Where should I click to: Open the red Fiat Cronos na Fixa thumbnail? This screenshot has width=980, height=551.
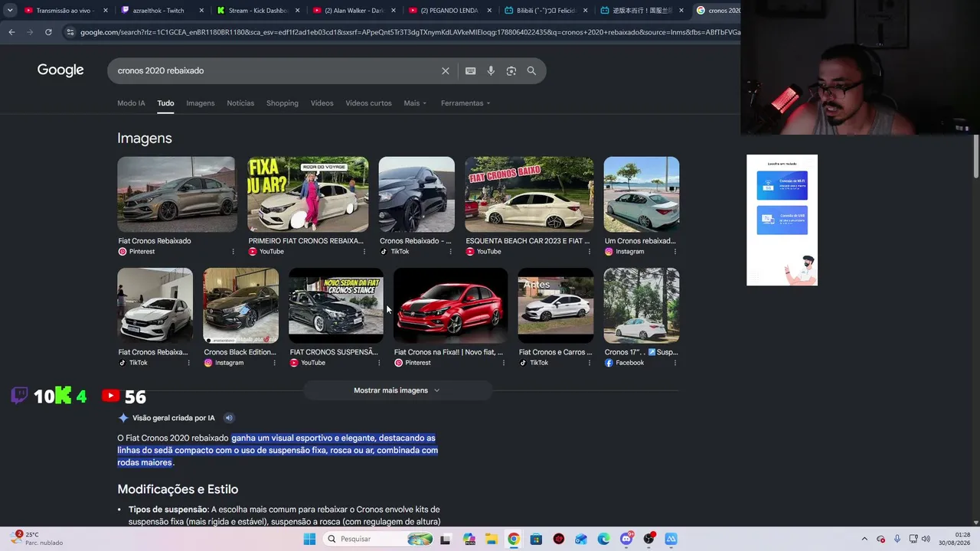450,305
